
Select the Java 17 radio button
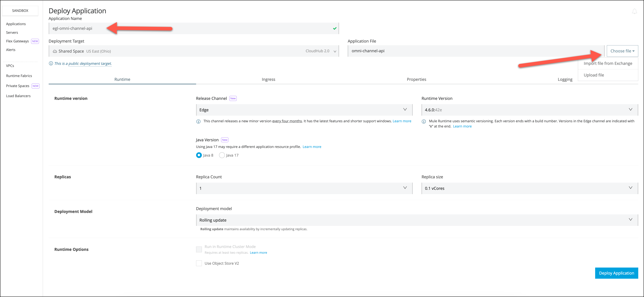(222, 155)
